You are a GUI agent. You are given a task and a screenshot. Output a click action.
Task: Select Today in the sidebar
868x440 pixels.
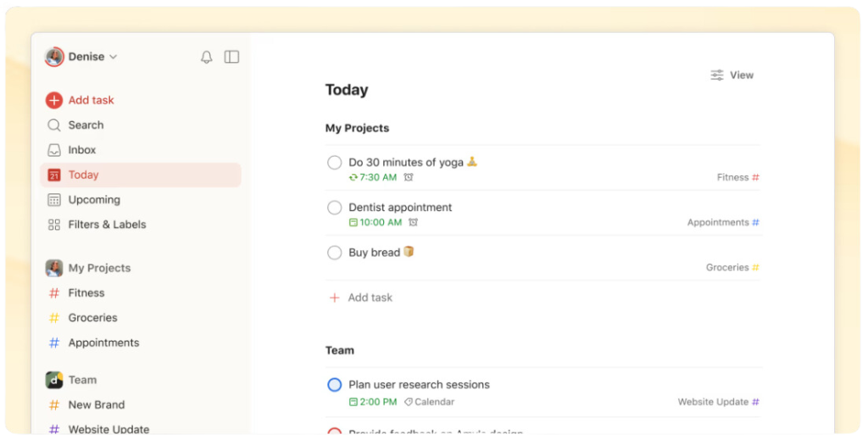click(83, 175)
